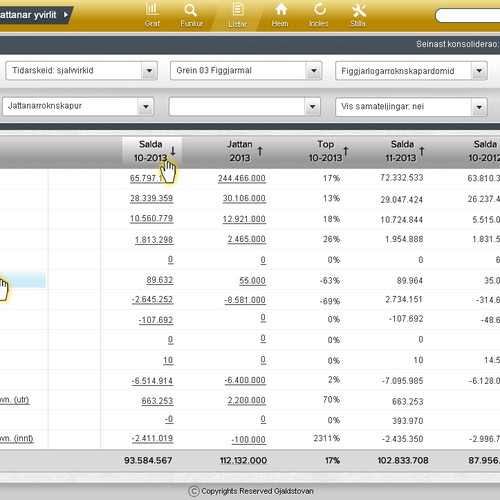Sort by Salda 10-2013 down arrow
500x500 pixels.
[173, 151]
